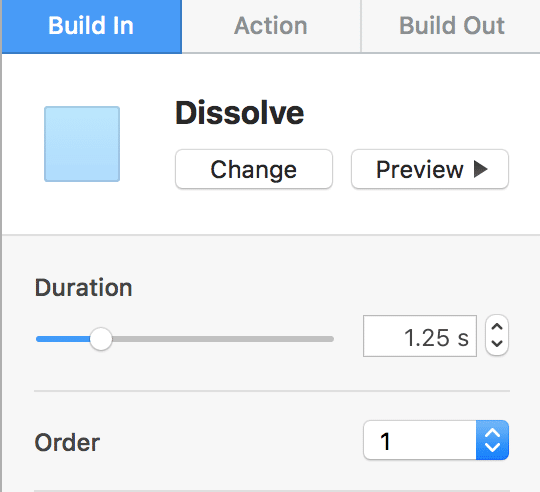Viewport: 540px width, 492px height.
Task: Click the Duration slider's round handle
Action: click(101, 339)
